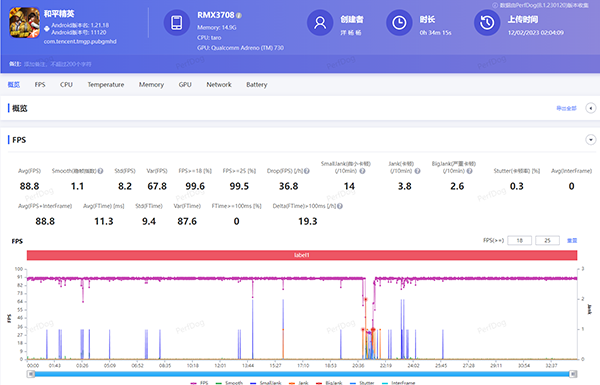Click the phone device icon
600x385 pixels.
[177, 23]
